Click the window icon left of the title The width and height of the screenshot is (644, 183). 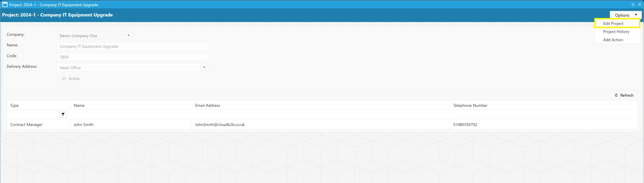click(5, 5)
